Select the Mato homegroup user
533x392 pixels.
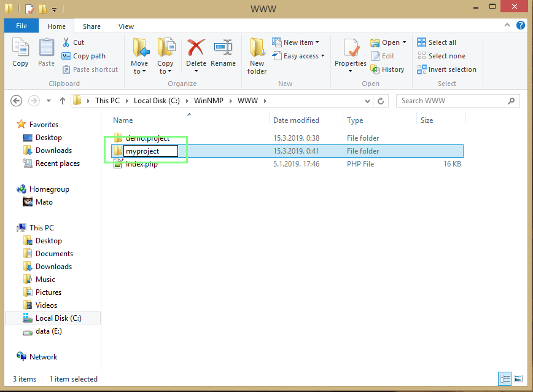pyautogui.click(x=44, y=202)
